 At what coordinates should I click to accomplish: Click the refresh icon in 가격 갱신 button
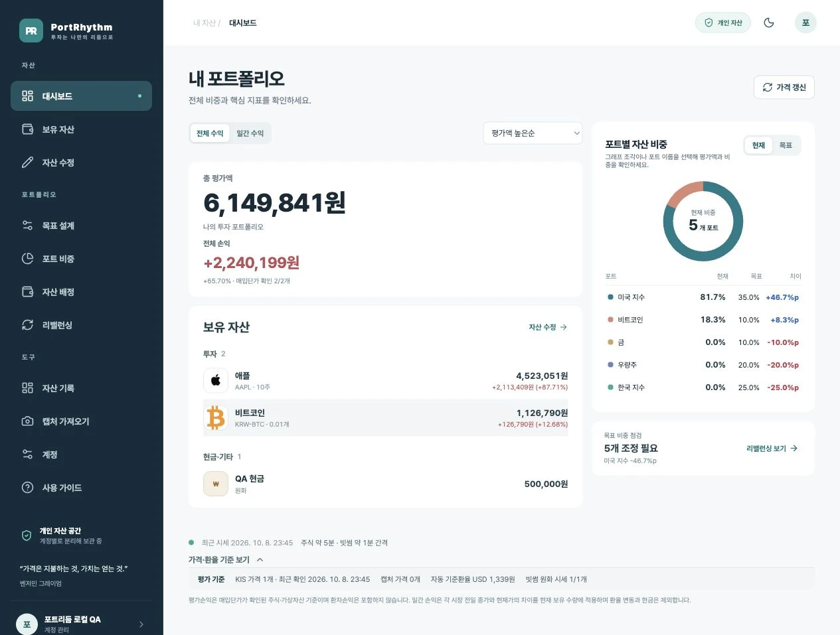768,87
